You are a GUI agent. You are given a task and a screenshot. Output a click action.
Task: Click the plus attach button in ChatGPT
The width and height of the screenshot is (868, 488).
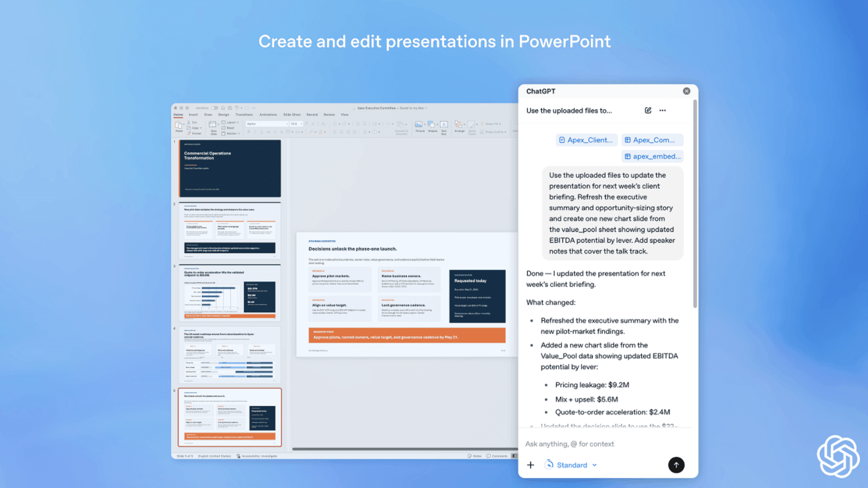531,465
